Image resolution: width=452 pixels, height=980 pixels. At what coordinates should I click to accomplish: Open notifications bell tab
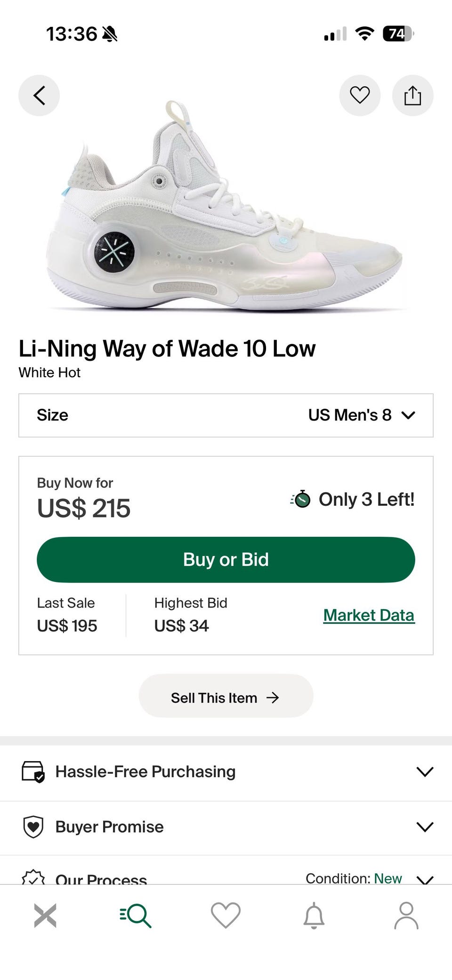coord(314,915)
